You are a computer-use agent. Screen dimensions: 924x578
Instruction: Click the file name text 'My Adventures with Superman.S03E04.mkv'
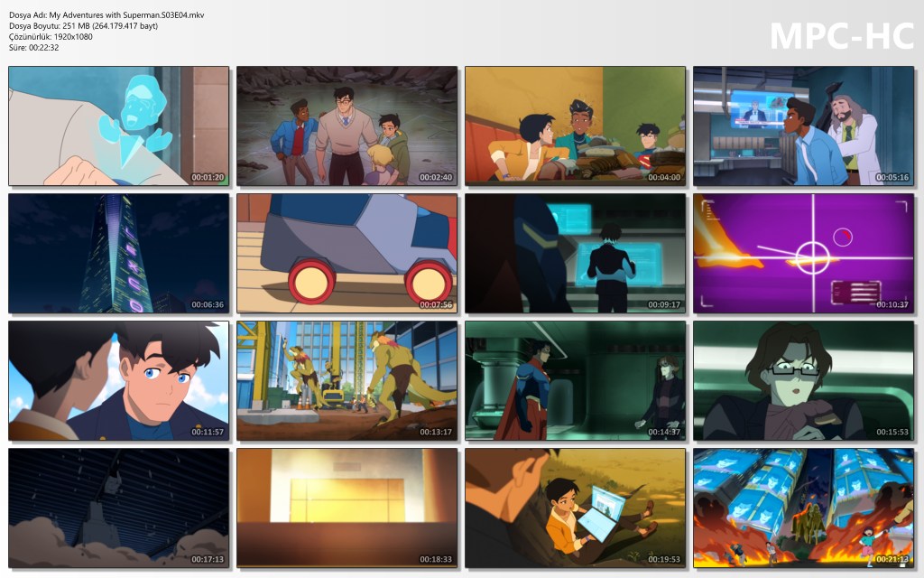[126, 15]
